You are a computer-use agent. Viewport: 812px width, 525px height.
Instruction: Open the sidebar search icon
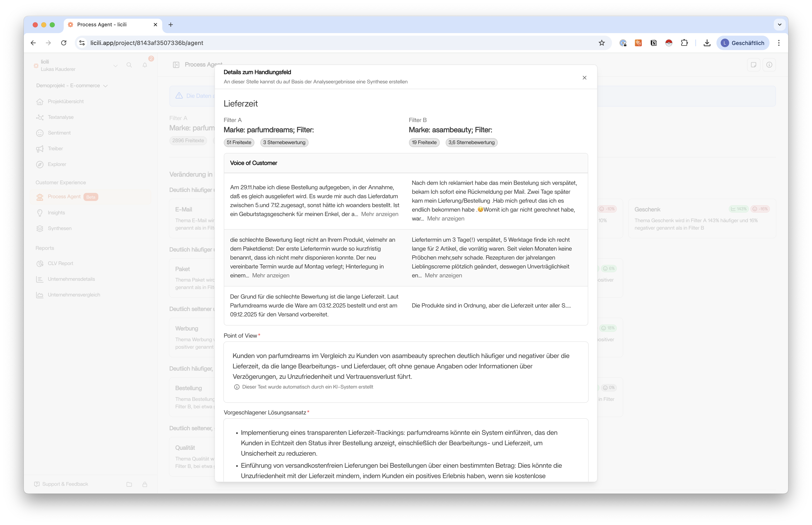tap(129, 65)
